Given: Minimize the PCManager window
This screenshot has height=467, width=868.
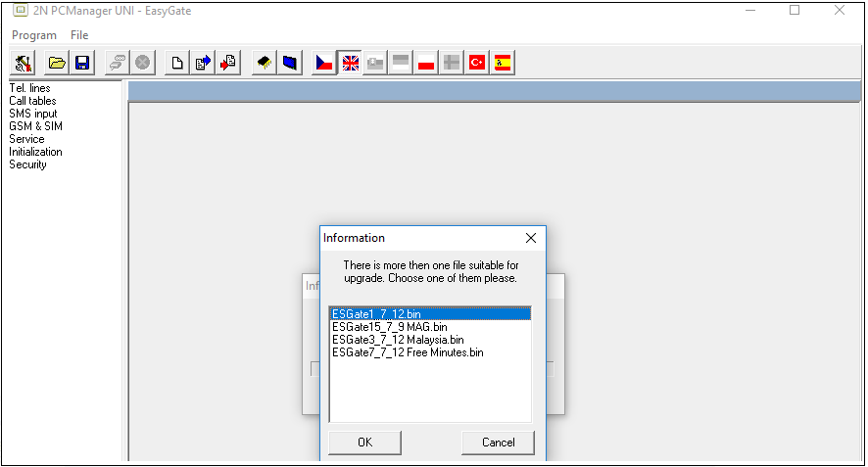Looking at the screenshot, I should coord(750,10).
